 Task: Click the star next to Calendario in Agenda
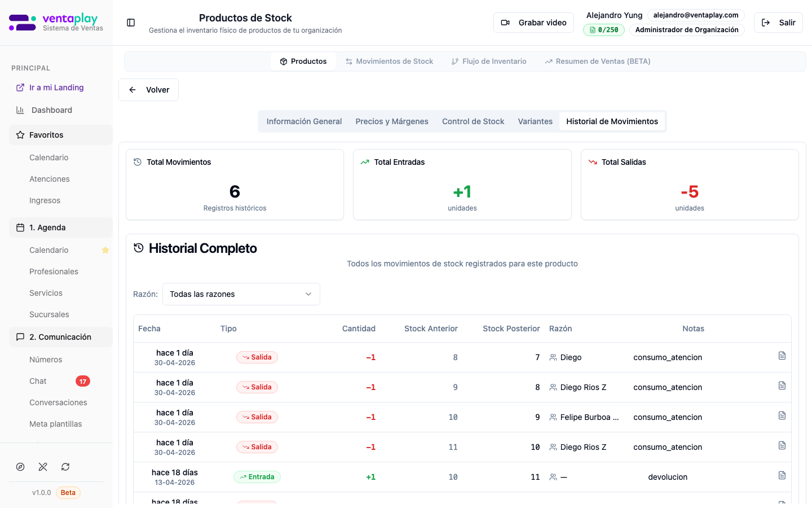pyautogui.click(x=105, y=250)
